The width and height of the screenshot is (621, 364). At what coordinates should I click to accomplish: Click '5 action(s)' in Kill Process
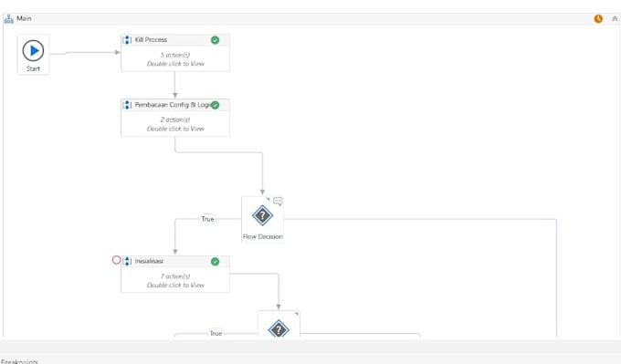[x=175, y=55]
